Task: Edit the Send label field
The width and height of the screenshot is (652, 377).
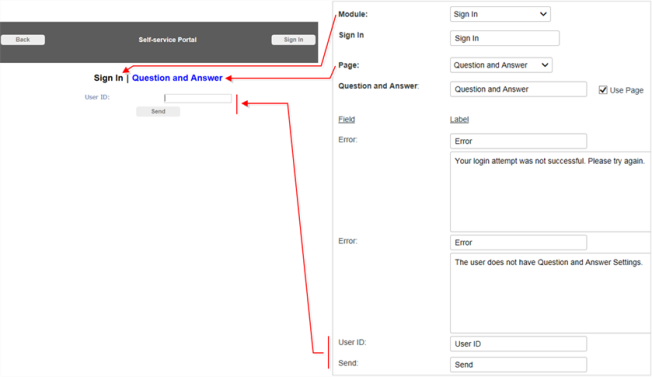Action: point(519,365)
